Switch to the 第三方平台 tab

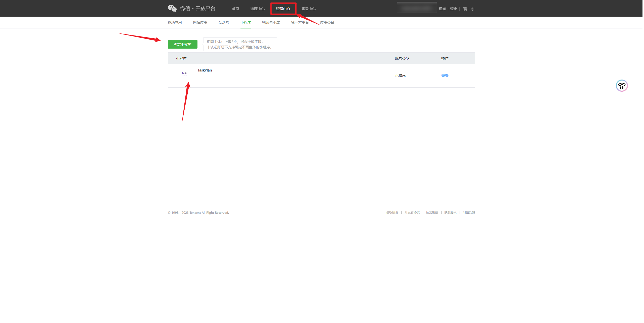[300, 22]
